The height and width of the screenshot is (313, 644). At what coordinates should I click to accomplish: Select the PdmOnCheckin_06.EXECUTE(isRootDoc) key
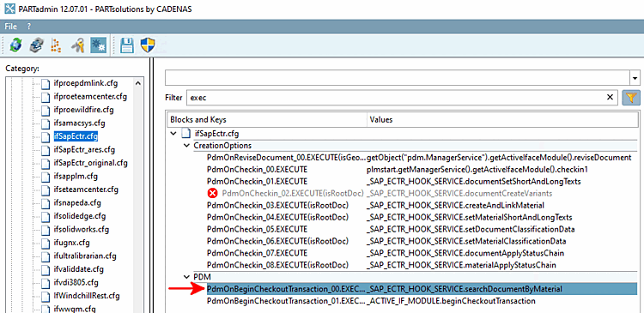277,241
